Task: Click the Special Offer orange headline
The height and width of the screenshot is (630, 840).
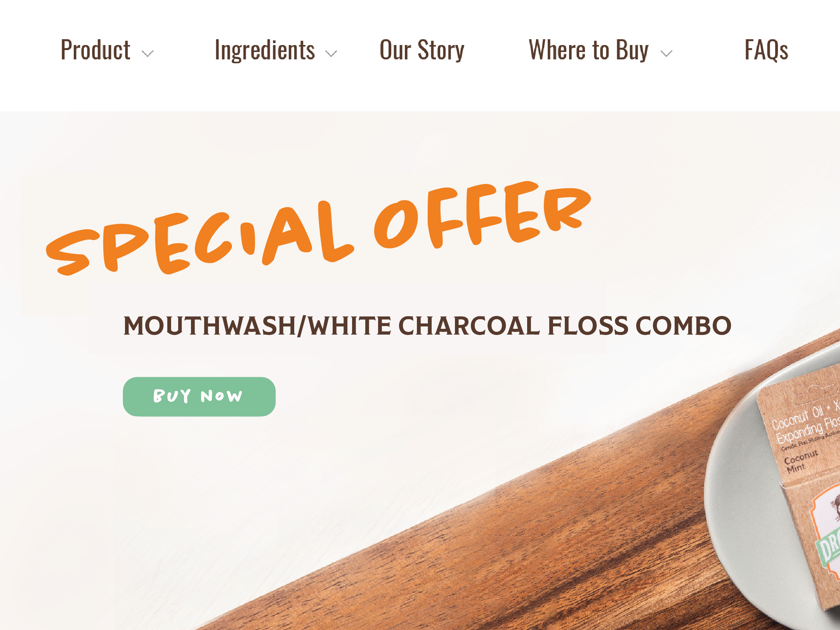Action: click(x=318, y=228)
